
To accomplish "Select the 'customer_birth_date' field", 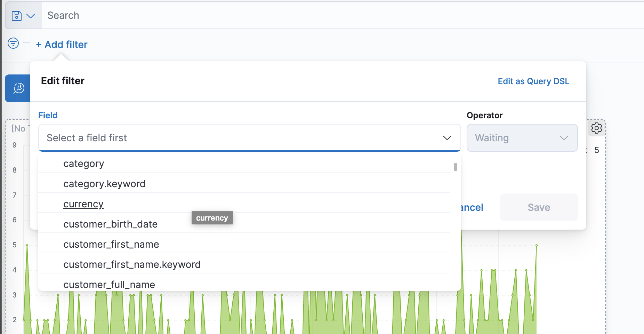I will coord(110,224).
